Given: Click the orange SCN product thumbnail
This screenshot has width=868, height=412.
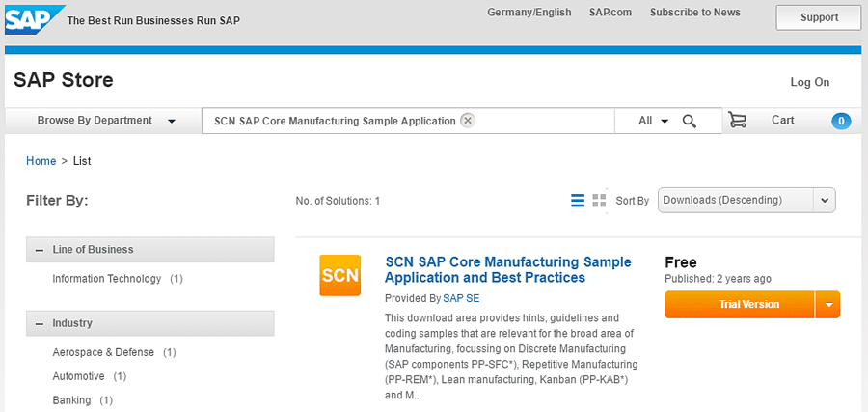Looking at the screenshot, I should click(x=339, y=275).
